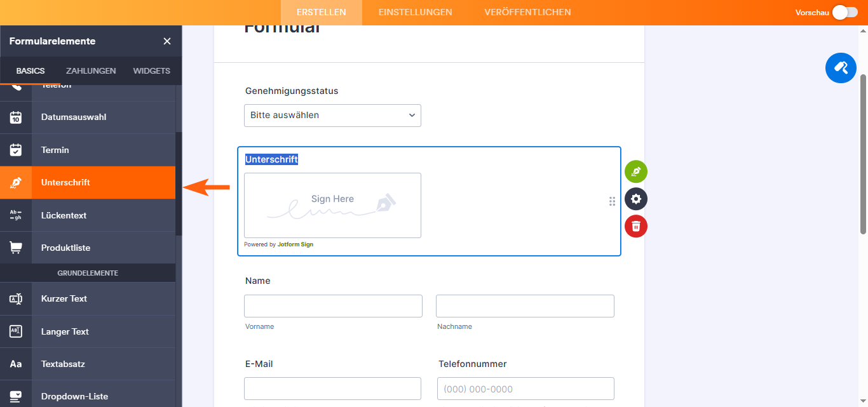This screenshot has width=868, height=407.
Task: Add Lückentext element to form
Action: (88, 215)
